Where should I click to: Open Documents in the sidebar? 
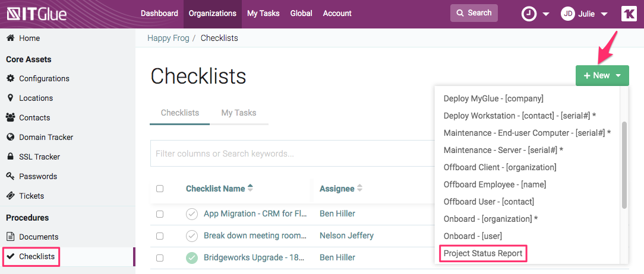pos(39,237)
